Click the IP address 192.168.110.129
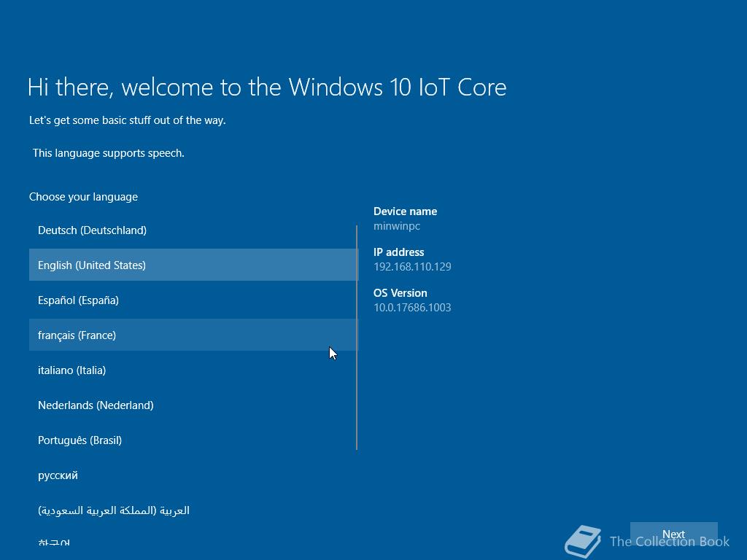The width and height of the screenshot is (747, 560). pos(412,267)
